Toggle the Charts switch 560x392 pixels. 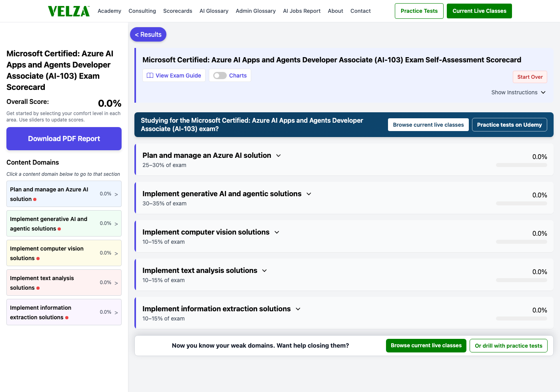[x=220, y=76]
